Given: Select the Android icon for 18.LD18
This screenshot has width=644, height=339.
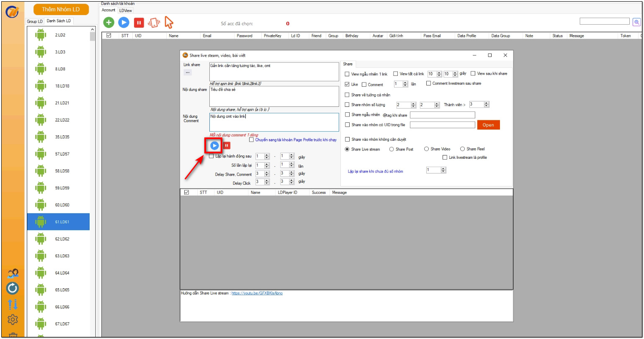Looking at the screenshot, I should click(41, 86).
